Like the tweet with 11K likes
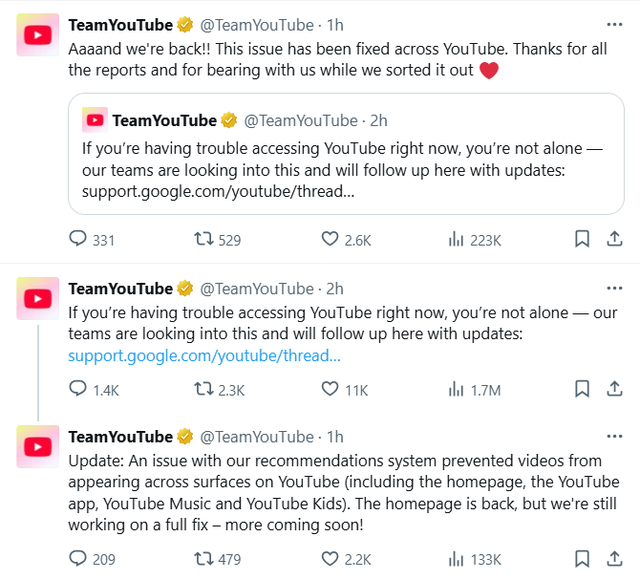 coord(330,390)
